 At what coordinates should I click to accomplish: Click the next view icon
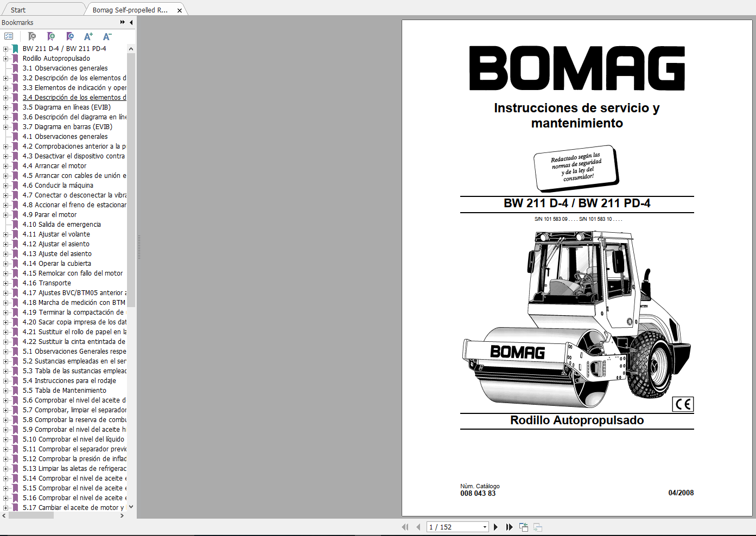538,527
